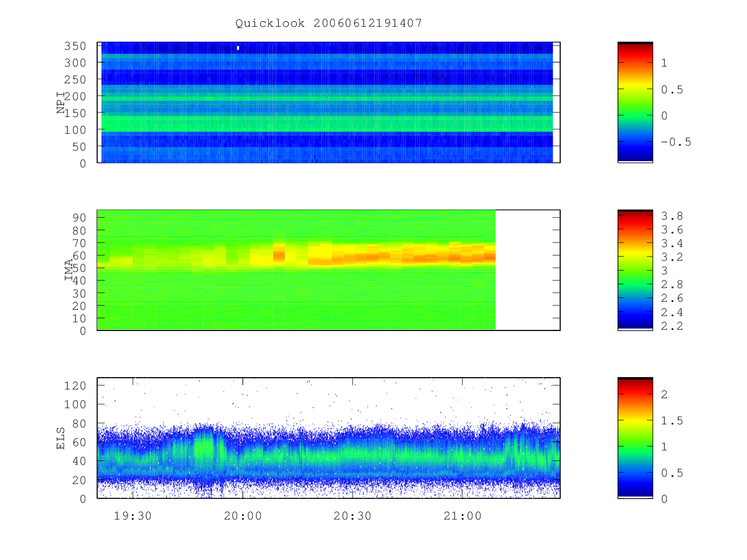Screen dimensions: 747x560
Task: Click the -0.5 value on NPI colorbar
Action: click(675, 142)
